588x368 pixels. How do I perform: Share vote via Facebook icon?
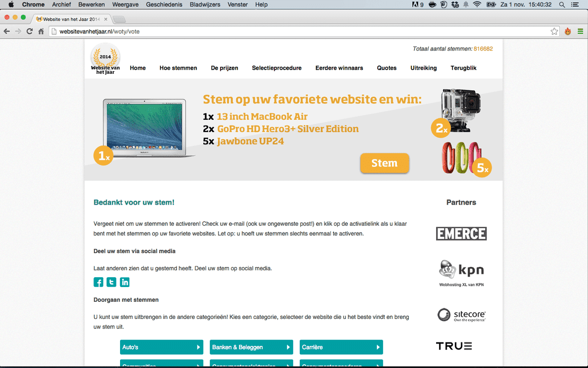(98, 282)
